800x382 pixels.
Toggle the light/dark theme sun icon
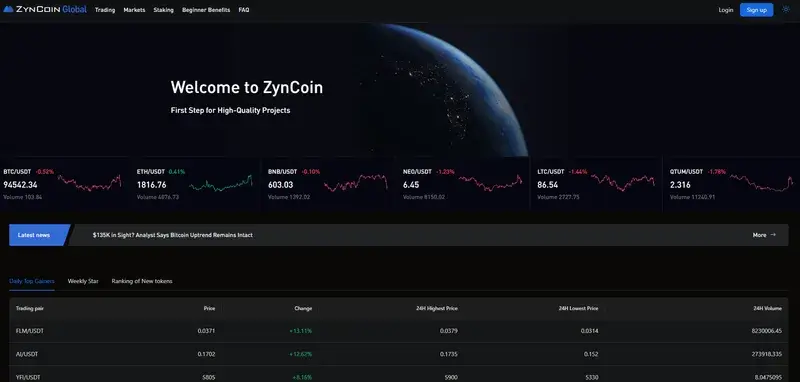point(786,10)
